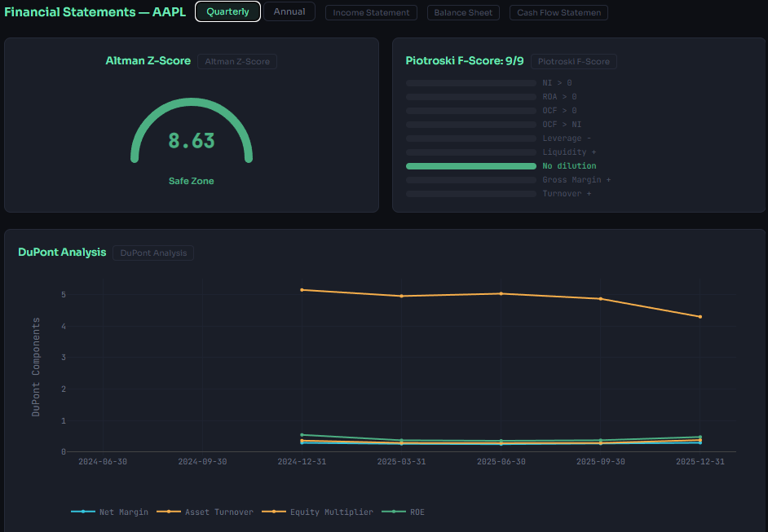
Task: Click the Safe Zone label under gauge
Action: click(191, 181)
